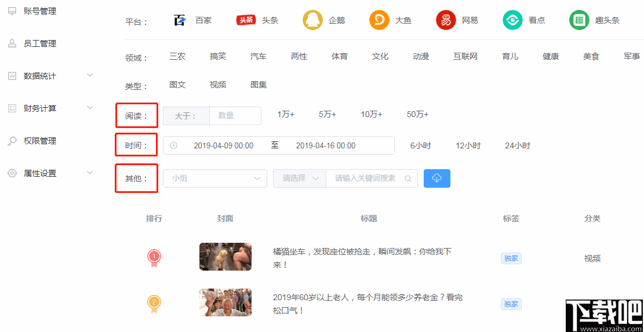Choose the 12小时 time filter

468,145
